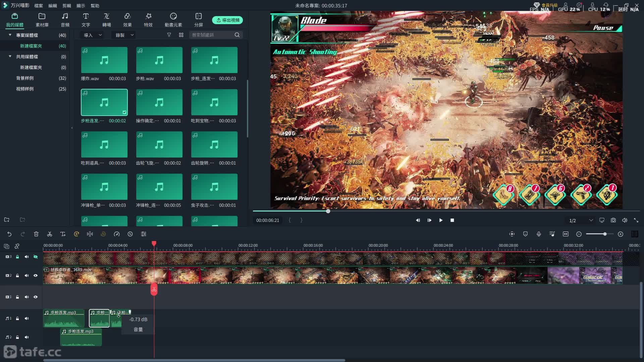Screen dimensions: 644x362
Task: Open the 錄製 record dropdown
Action: 124,35
